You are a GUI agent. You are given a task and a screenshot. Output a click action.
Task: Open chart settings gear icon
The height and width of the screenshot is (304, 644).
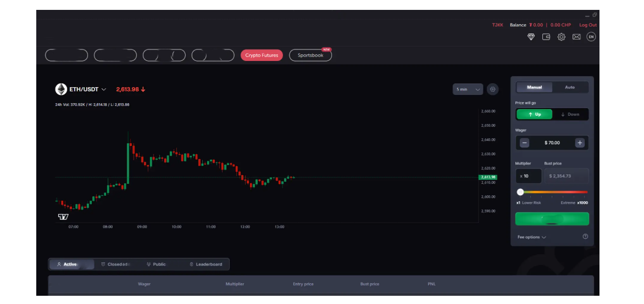(x=492, y=89)
